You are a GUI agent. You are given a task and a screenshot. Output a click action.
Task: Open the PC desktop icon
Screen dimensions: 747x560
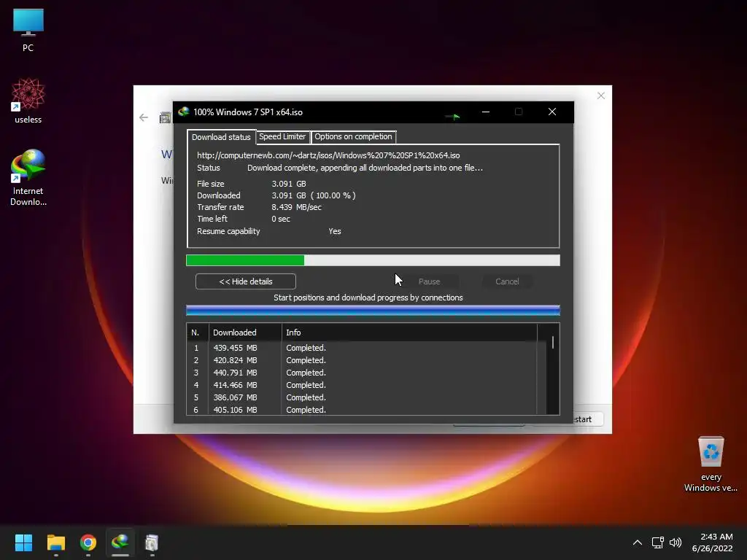click(x=28, y=29)
